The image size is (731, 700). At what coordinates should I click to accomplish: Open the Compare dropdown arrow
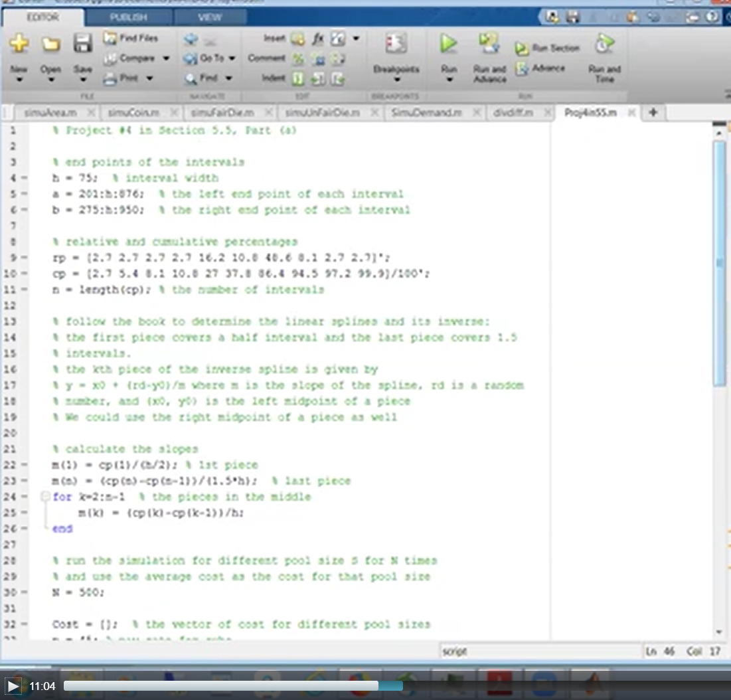166,58
